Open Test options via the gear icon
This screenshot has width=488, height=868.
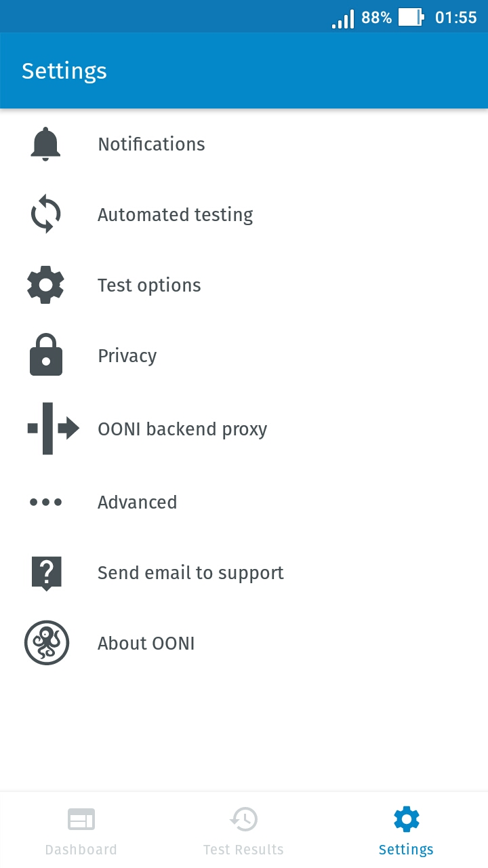[45, 285]
